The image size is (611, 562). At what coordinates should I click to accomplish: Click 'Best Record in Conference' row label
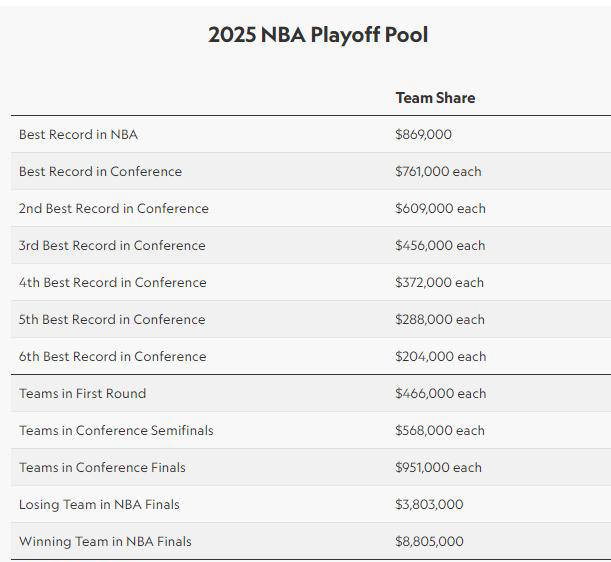pos(100,171)
